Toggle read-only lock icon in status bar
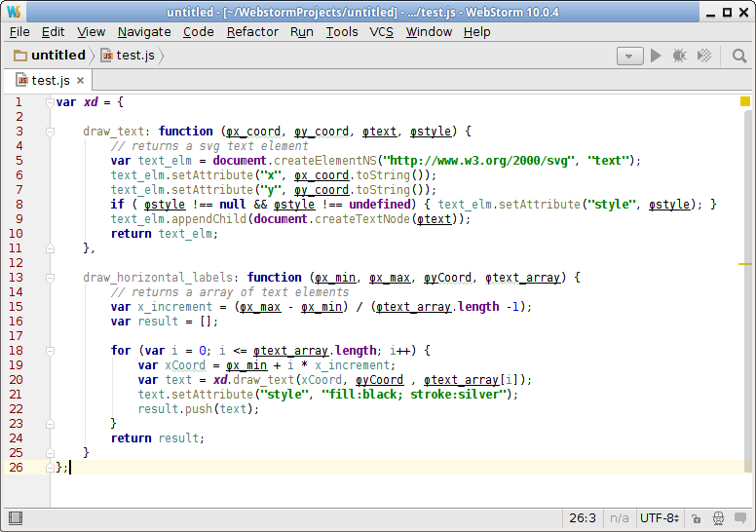The height and width of the screenshot is (532, 756). click(696, 519)
